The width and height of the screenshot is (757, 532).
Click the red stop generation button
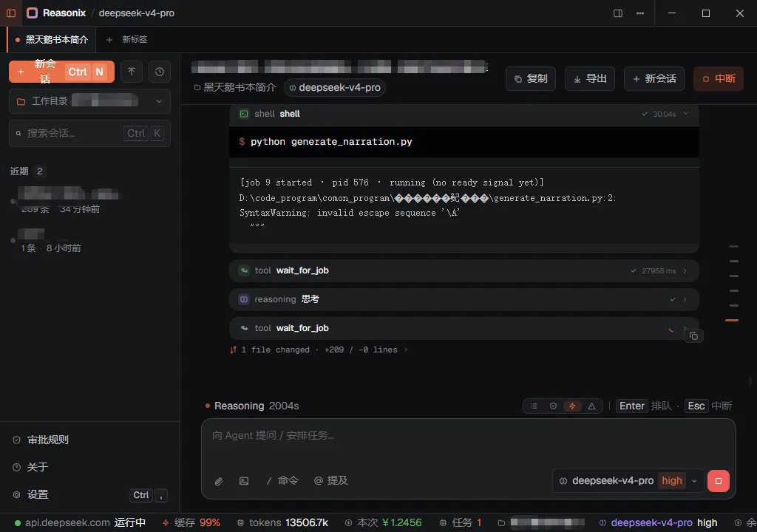click(719, 481)
